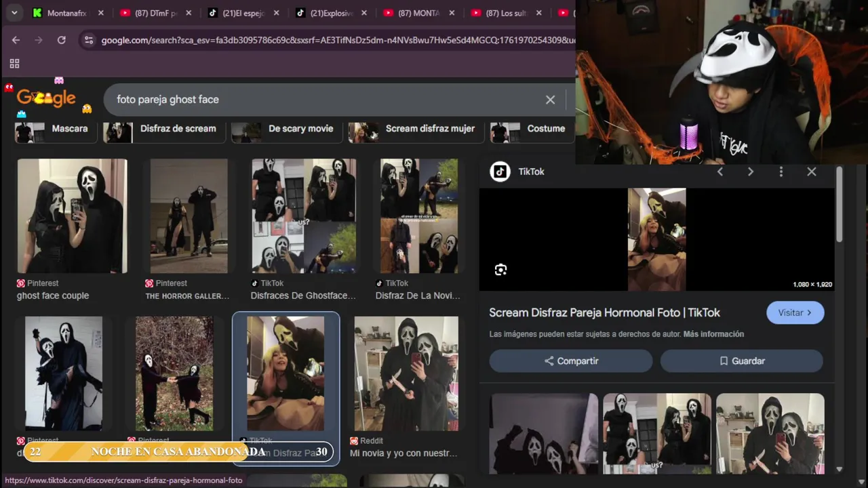Image resolution: width=868 pixels, height=488 pixels.
Task: Click the 'Visitar' button
Action: pos(795,312)
